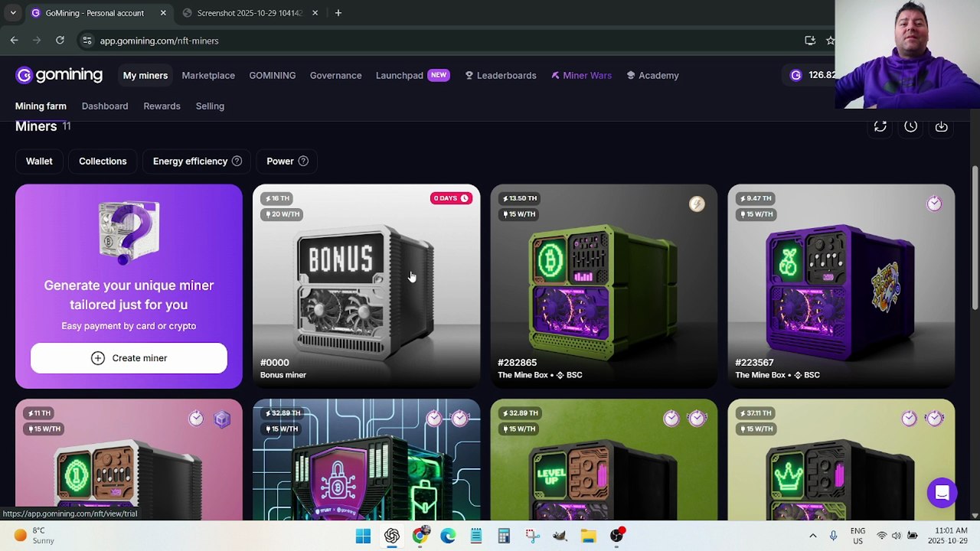Reload the page with the browser refresh button
980x551 pixels.
(x=60, y=41)
